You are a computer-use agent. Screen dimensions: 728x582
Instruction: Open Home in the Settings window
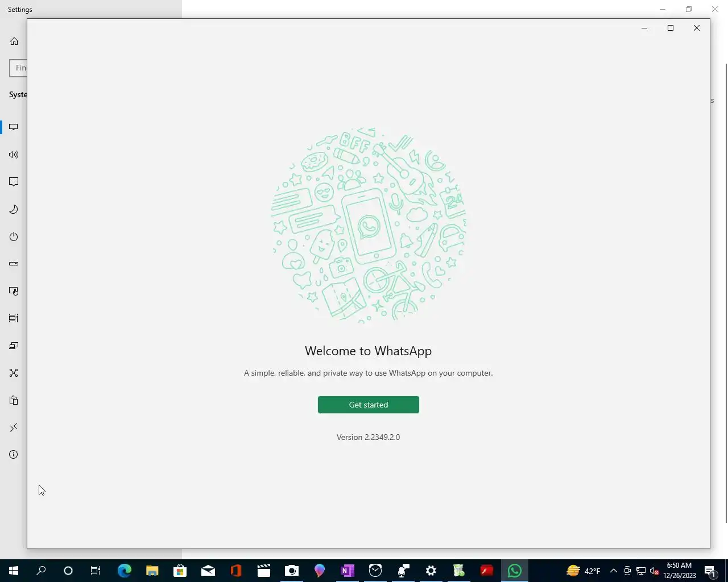tap(14, 41)
